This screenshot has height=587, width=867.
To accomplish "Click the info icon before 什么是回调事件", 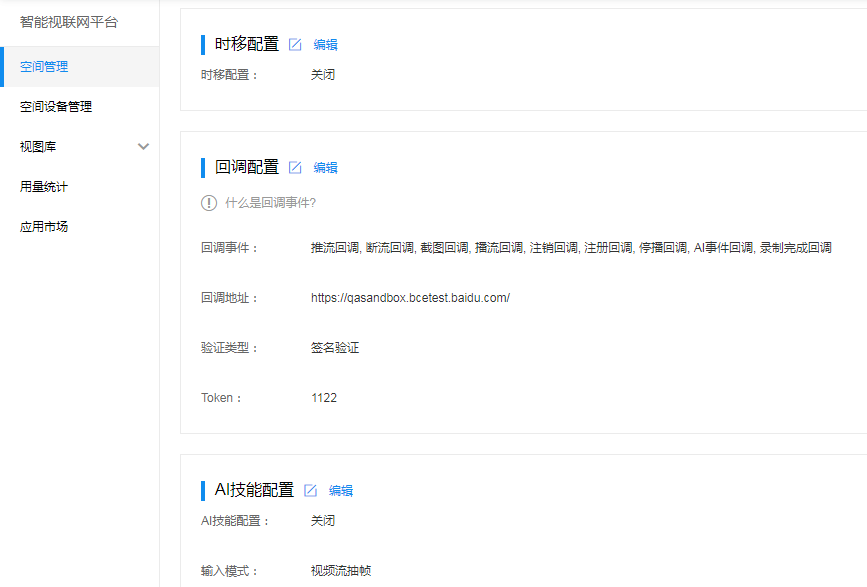I will [x=209, y=203].
